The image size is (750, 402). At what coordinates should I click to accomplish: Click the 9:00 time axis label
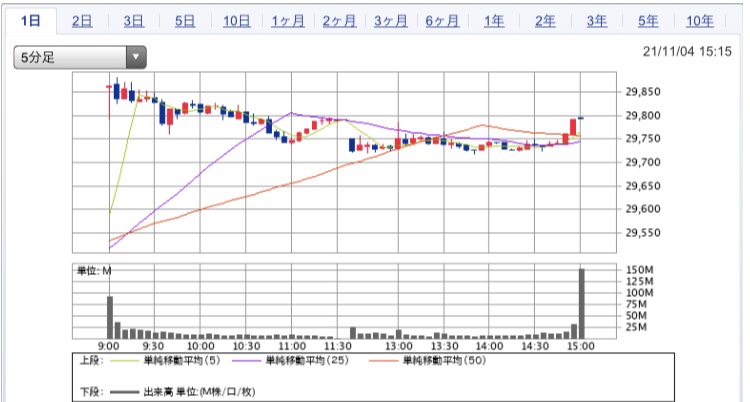point(109,346)
